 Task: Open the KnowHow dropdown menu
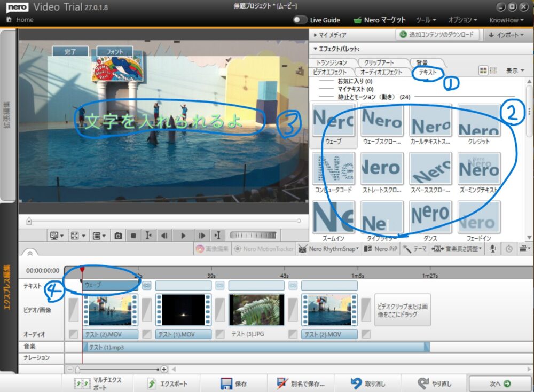506,20
